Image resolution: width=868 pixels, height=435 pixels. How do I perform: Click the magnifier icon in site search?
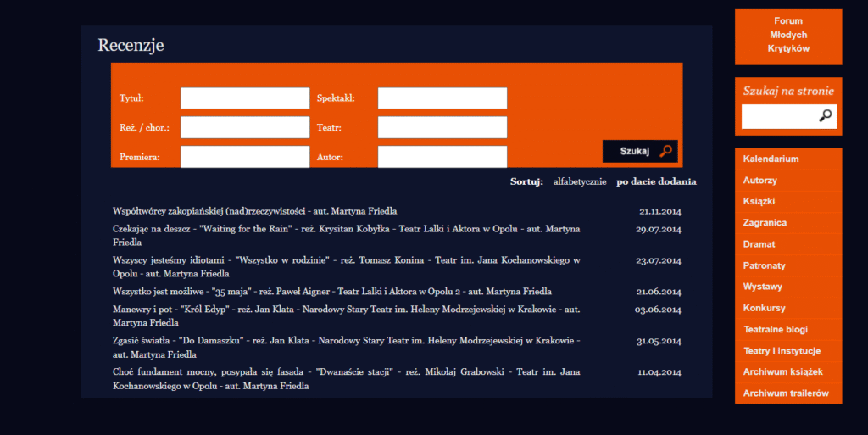coord(825,116)
